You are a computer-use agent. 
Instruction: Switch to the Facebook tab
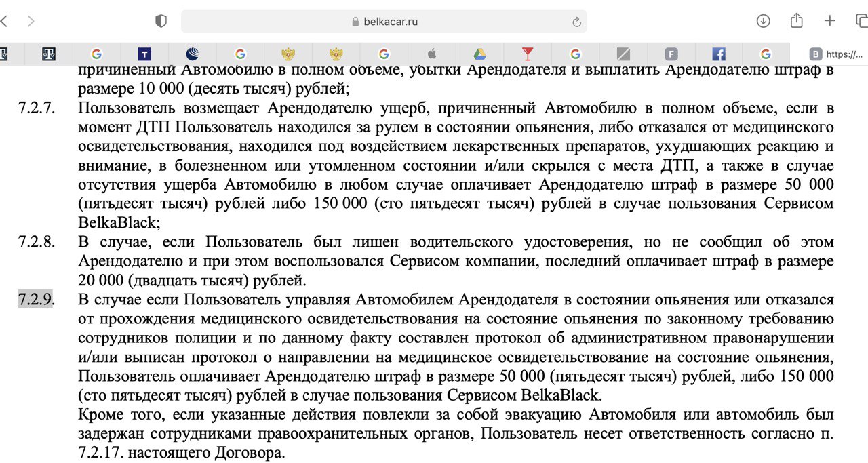pos(719,54)
